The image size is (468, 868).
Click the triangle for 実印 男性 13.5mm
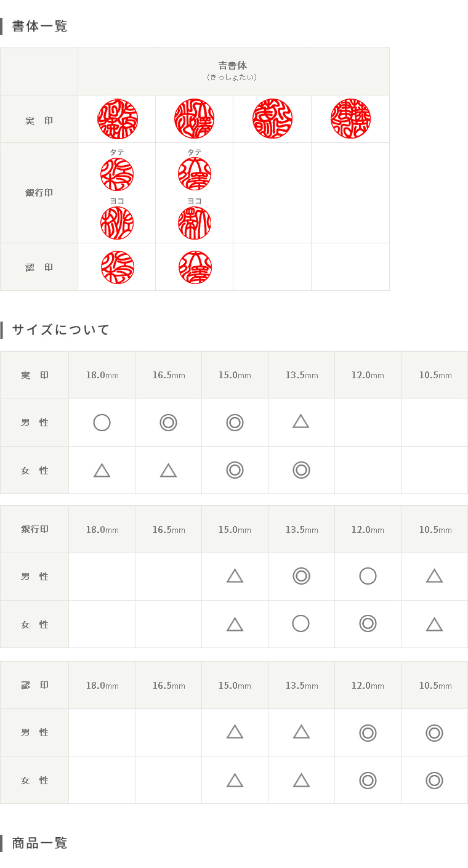pos(301,421)
